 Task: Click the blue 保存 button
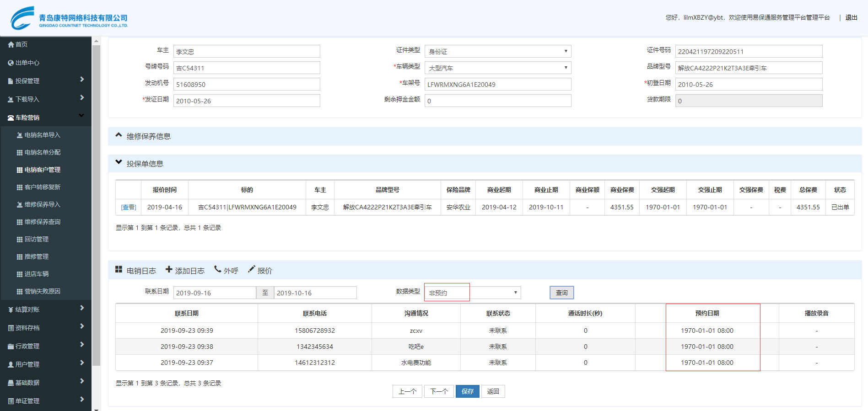[467, 391]
